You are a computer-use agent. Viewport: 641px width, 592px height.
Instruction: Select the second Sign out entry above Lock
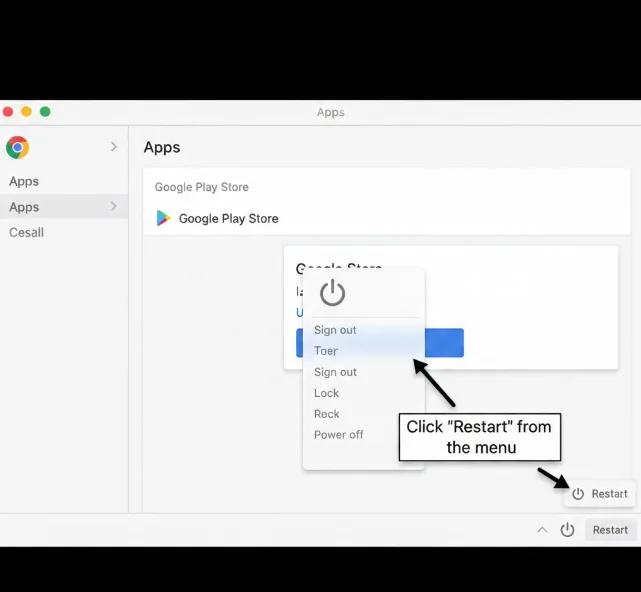(335, 372)
